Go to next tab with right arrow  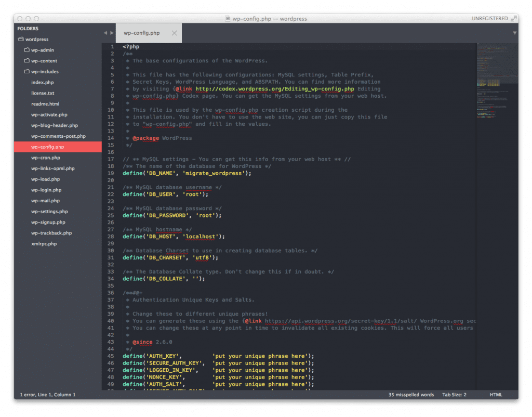click(112, 33)
